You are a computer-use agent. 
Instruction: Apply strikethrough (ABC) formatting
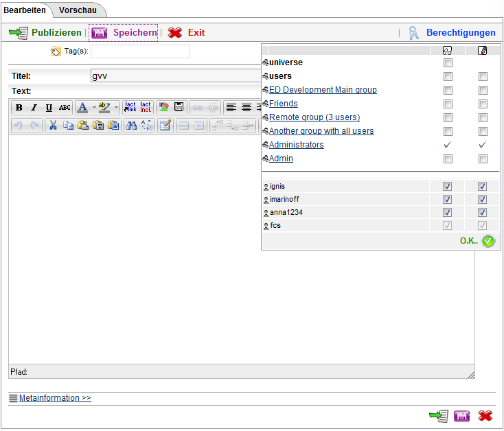(65, 108)
